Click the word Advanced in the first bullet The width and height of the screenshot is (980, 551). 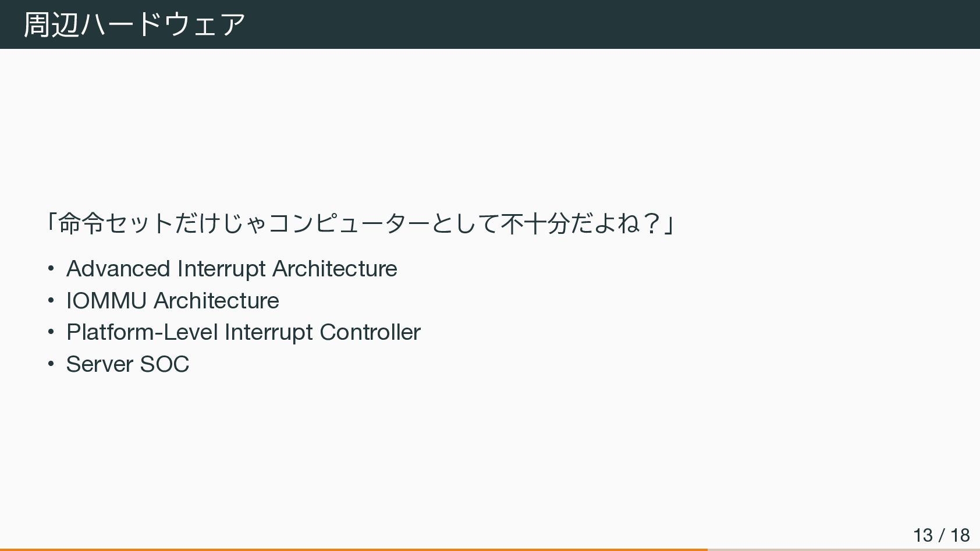coord(118,269)
